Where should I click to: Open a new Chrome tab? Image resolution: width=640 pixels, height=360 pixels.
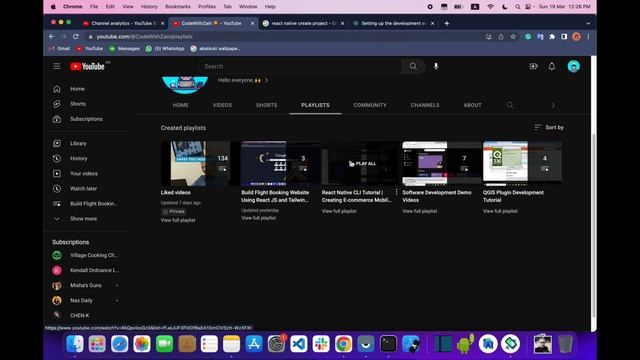pos(447,23)
